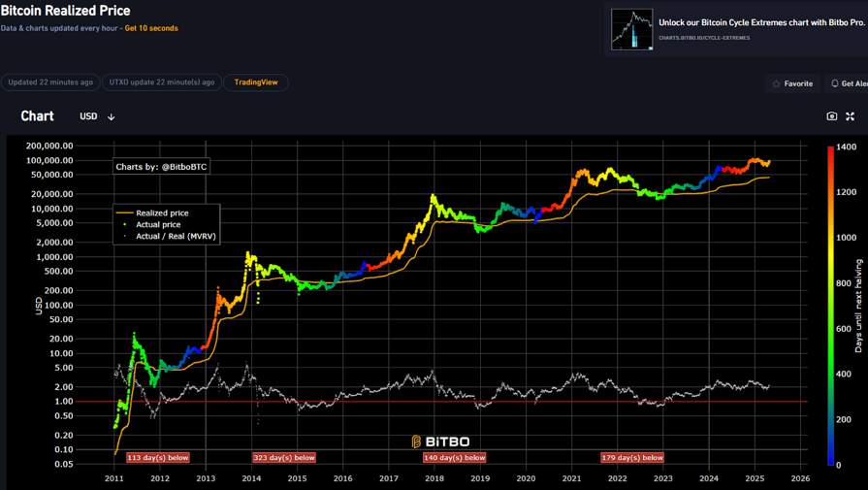
Task: Click the 'Charts by: @BitboBTC' label
Action: coord(161,167)
